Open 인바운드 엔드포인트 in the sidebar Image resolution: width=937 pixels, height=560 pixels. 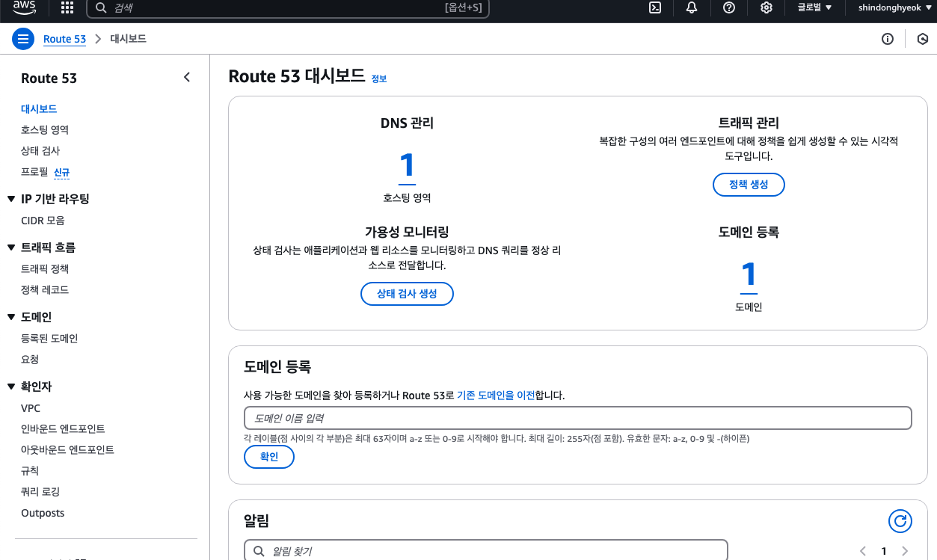[x=63, y=429]
